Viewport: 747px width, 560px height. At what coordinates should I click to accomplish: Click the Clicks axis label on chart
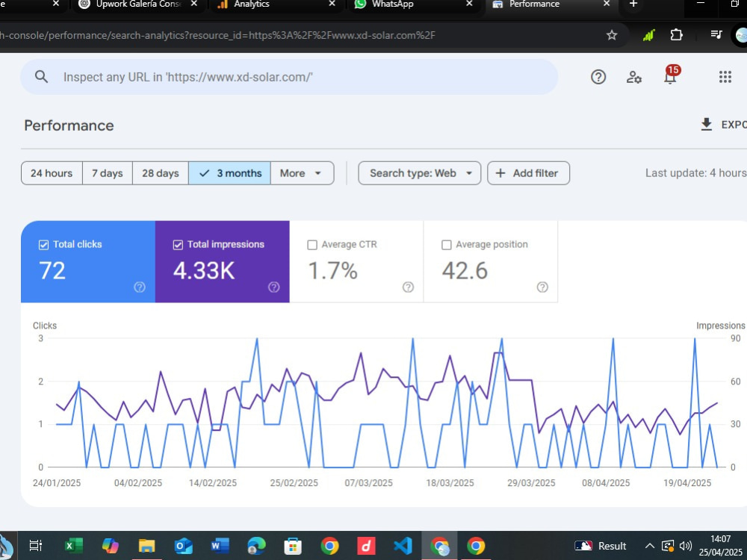click(45, 326)
